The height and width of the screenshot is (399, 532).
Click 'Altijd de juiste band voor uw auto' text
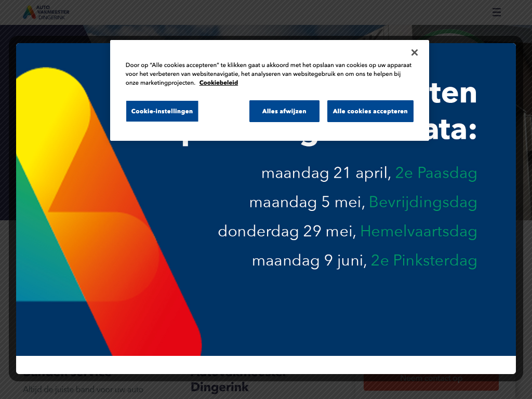(x=83, y=390)
